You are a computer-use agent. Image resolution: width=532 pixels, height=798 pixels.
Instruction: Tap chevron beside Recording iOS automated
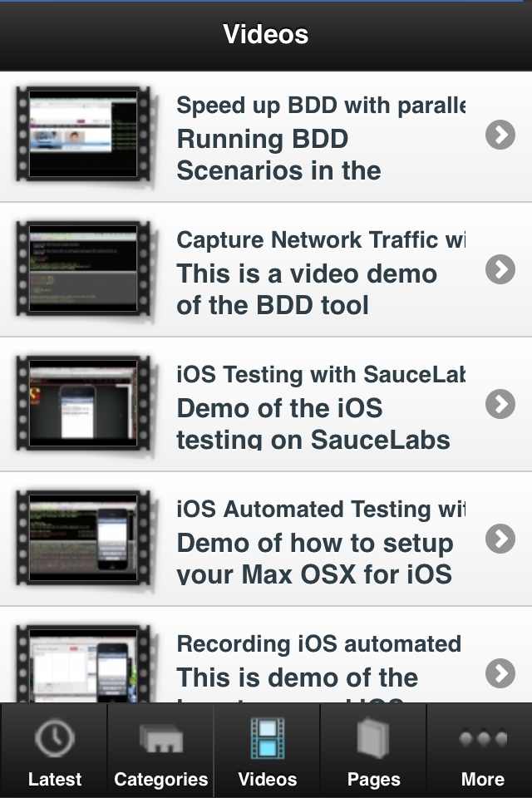tap(500, 673)
